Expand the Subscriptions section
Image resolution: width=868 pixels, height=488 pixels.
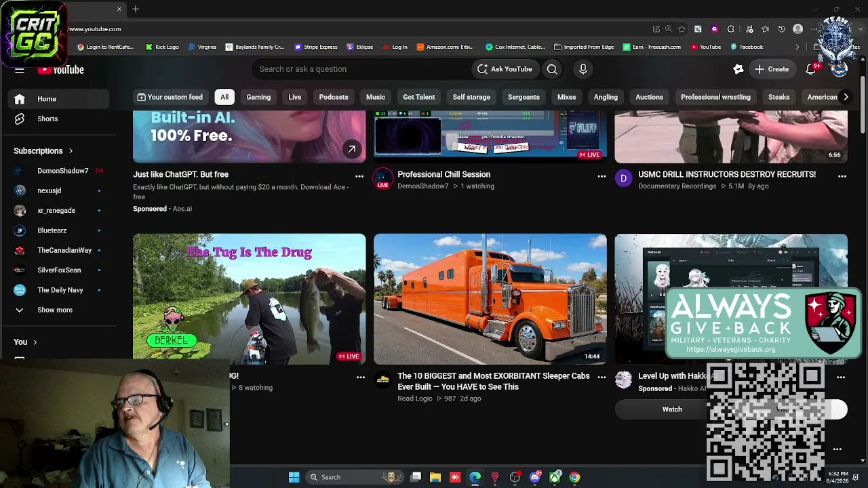point(43,151)
